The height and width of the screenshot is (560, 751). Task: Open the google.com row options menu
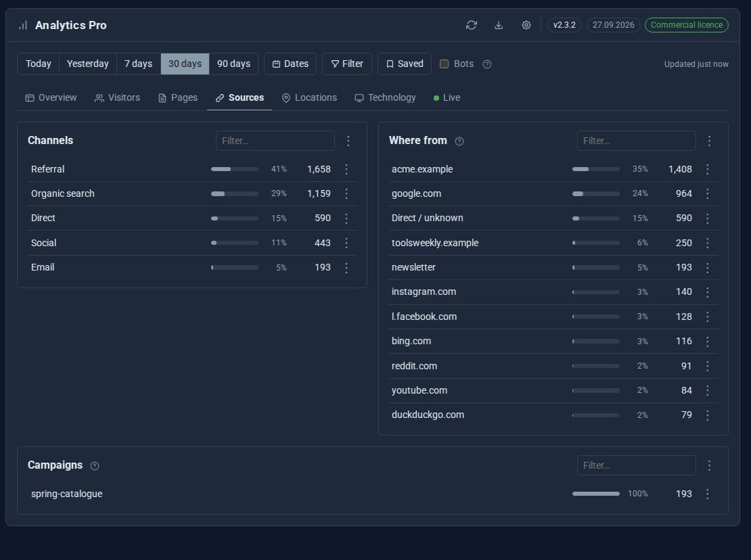[x=708, y=193]
